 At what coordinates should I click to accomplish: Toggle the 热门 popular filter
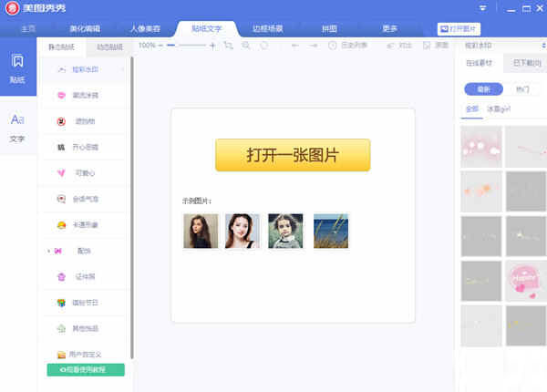pos(521,89)
